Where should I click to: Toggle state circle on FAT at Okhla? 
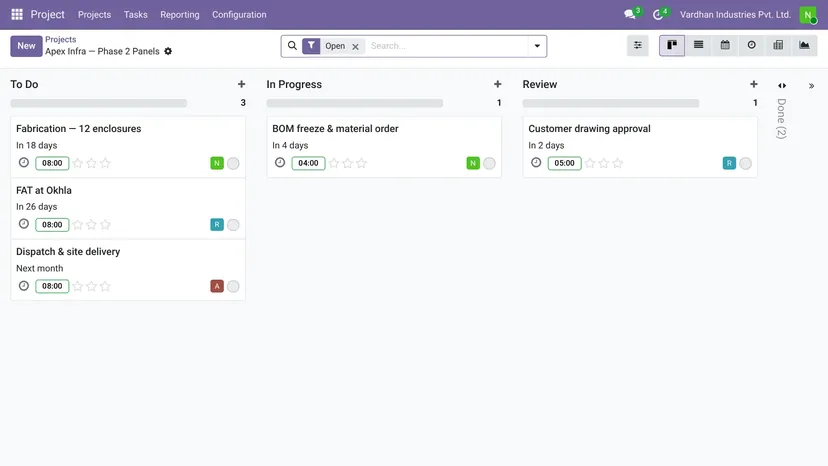point(233,225)
